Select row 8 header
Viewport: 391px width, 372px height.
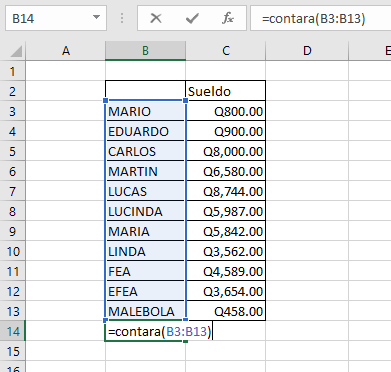click(13, 211)
